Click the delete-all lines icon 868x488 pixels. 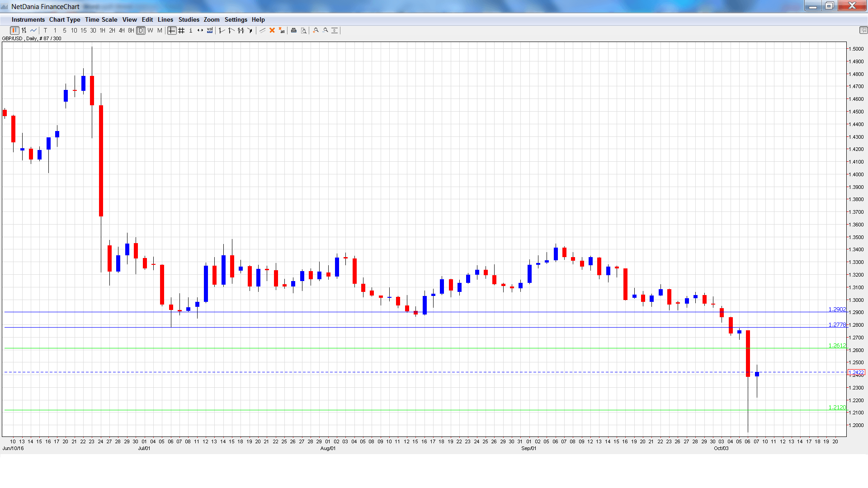click(282, 30)
